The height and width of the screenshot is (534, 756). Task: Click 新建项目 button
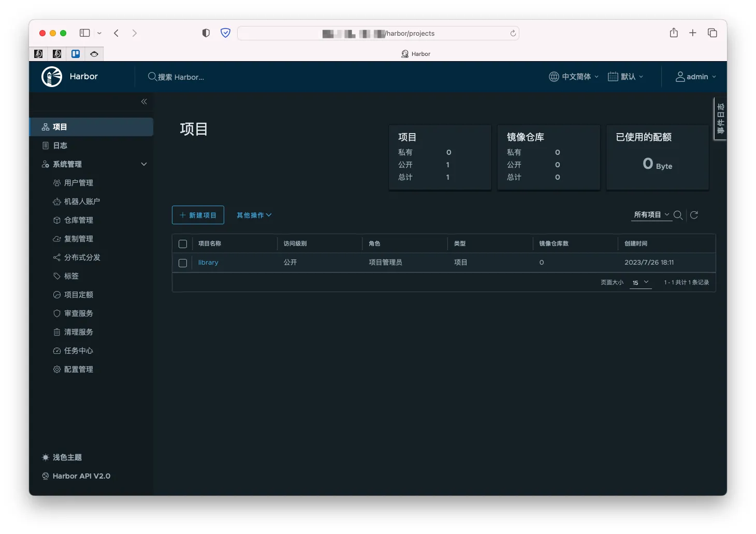click(198, 215)
